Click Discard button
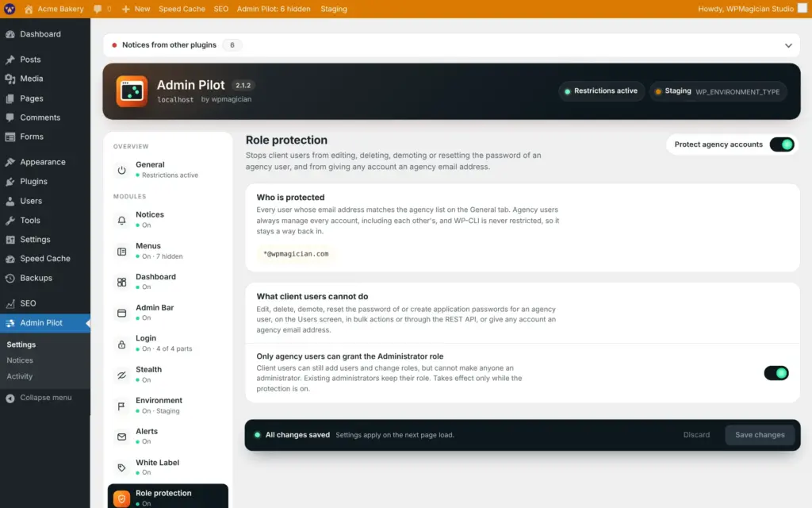Screen dimensions: 812x508 (x=696, y=435)
